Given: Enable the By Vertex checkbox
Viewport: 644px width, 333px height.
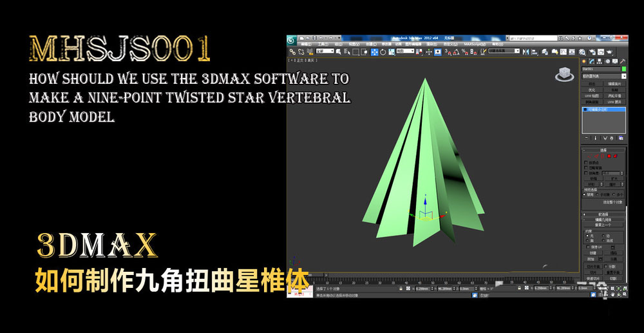Looking at the screenshot, I should (x=585, y=162).
